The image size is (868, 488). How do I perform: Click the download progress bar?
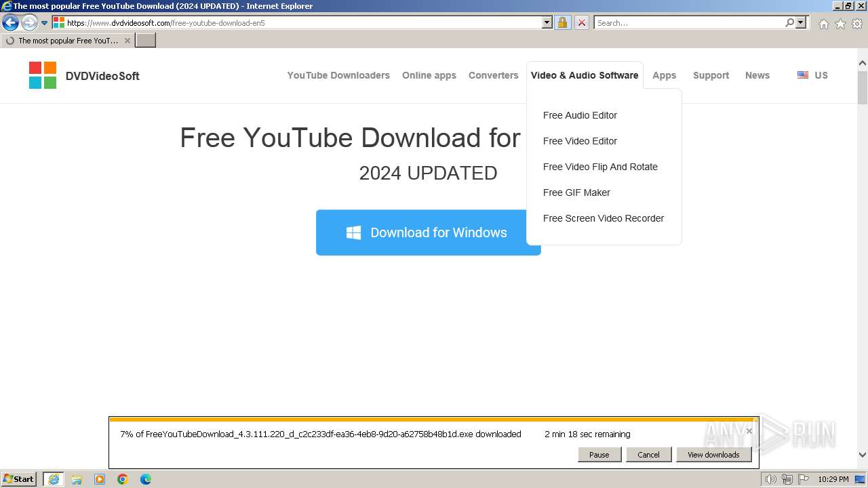(433, 420)
